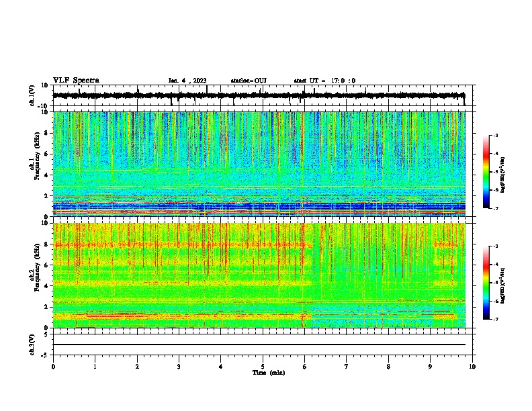Image resolution: width=532 pixels, height=411 pixels.
Task: Click the ch.1 spectrogram color bar
Action: click(486, 172)
